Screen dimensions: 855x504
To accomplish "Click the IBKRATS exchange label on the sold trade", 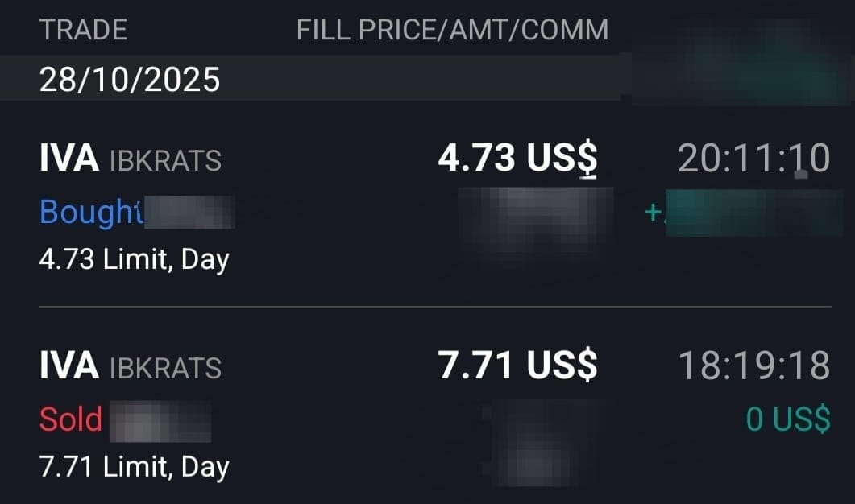I will click(164, 368).
